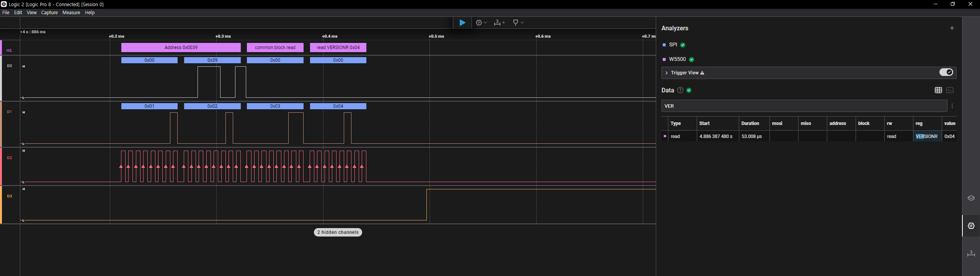Expand the Trigger View section
980x276 pixels.
click(x=666, y=73)
